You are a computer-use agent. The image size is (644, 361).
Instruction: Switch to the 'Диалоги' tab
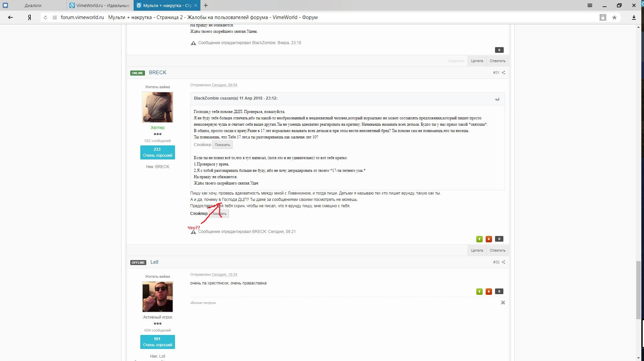33,5
